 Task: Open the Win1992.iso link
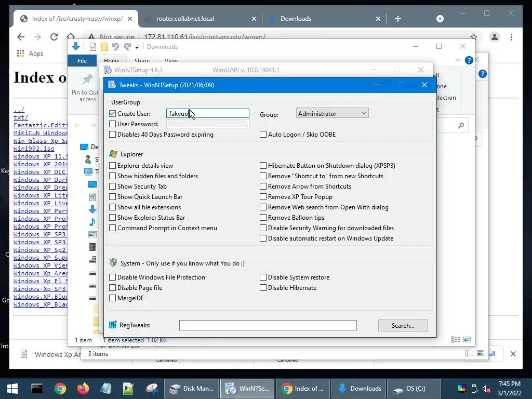(x=34, y=149)
